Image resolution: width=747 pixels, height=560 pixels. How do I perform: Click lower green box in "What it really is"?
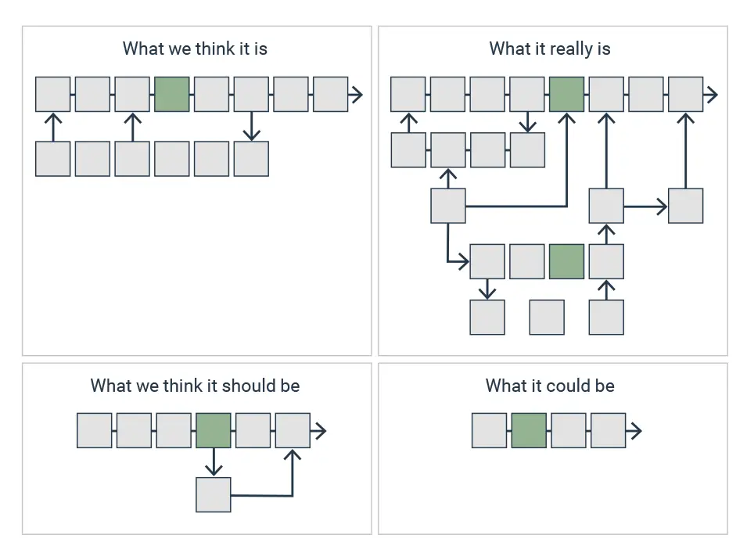[x=567, y=261]
